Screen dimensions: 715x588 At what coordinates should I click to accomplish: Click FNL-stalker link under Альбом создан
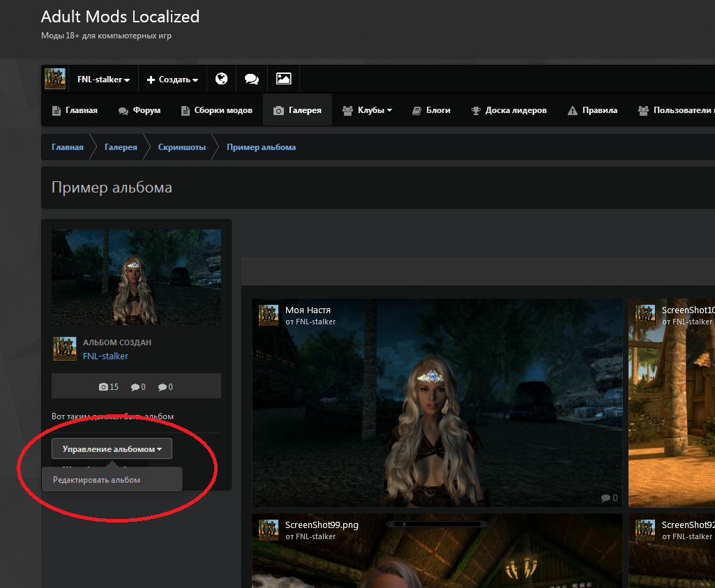pos(105,356)
